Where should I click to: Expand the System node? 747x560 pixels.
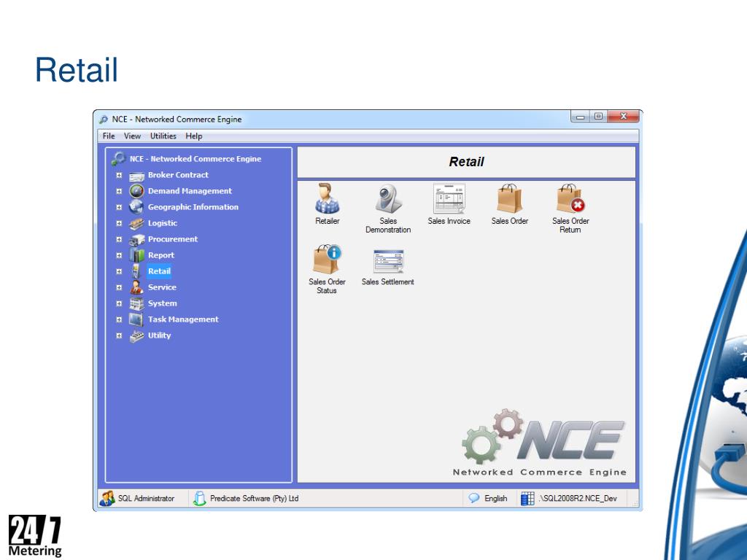tap(119, 303)
